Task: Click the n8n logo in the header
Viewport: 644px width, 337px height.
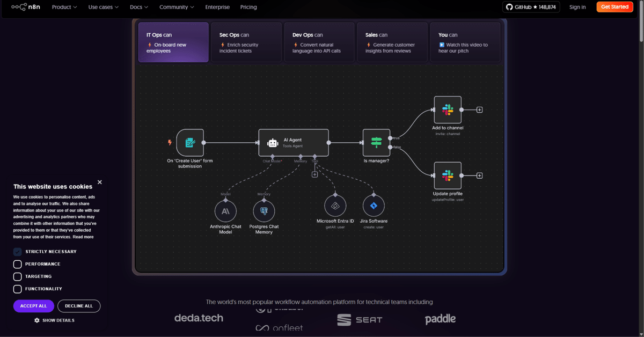Action: [26, 7]
